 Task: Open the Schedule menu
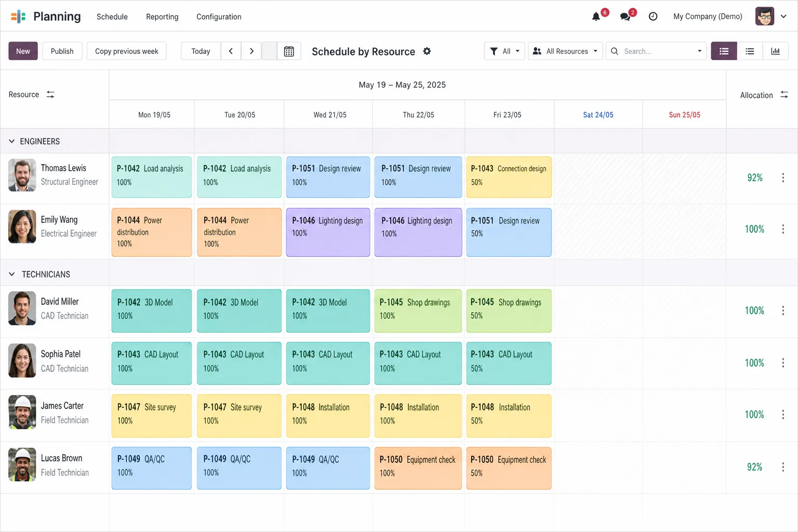(112, 17)
